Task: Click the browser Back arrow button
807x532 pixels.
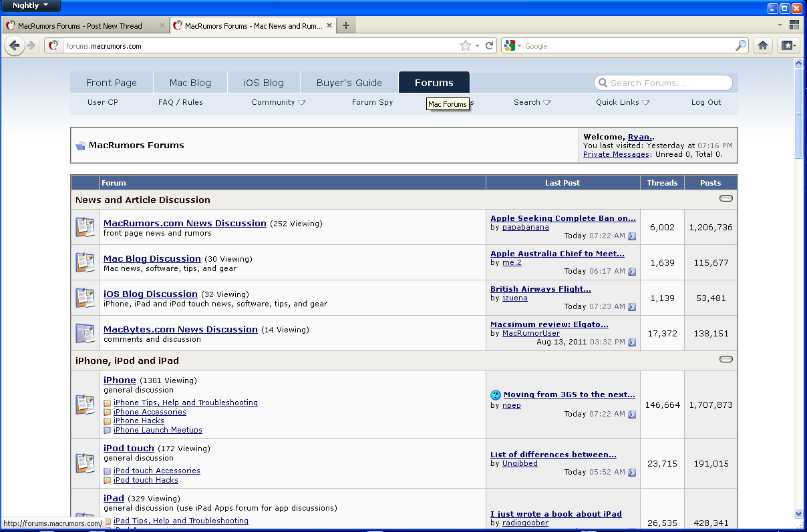Action: (x=14, y=45)
